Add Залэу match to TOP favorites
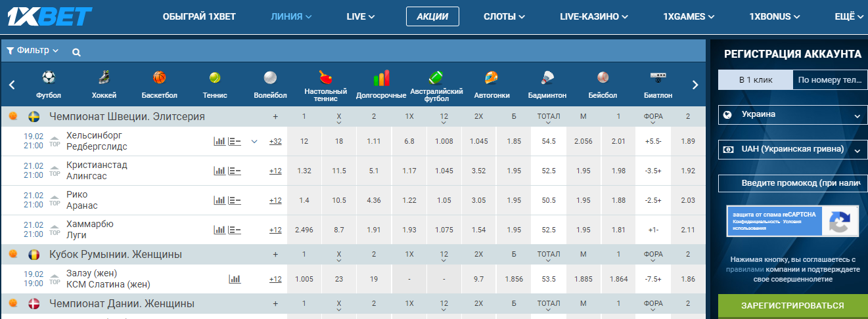The image size is (868, 319). (x=55, y=279)
